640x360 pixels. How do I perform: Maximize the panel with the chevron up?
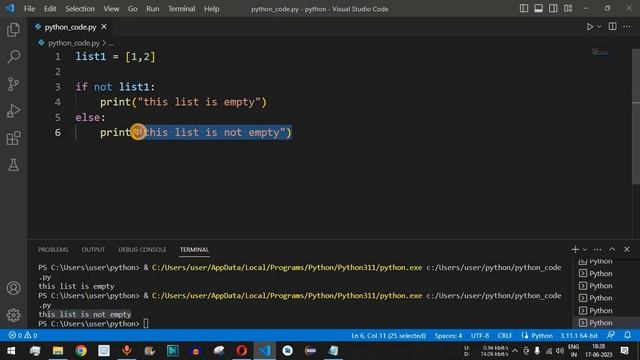612,249
